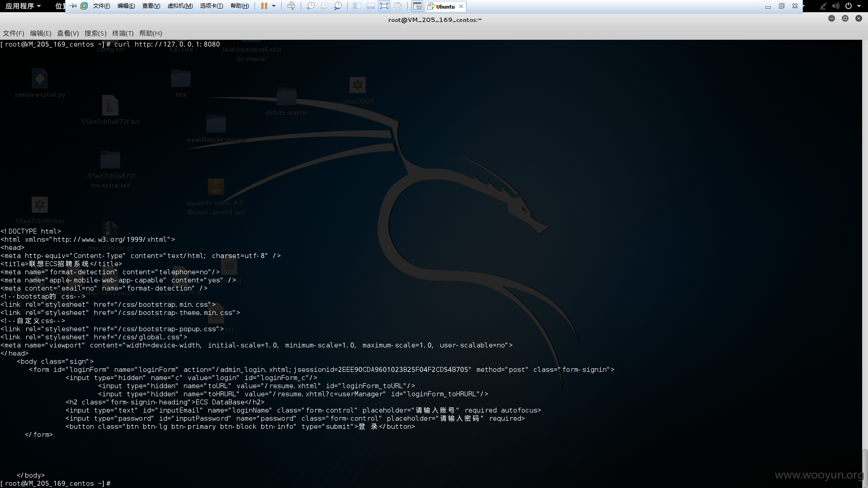The width and height of the screenshot is (868, 488).
Task: Close the VMware toolbar with X
Action: 795,6
